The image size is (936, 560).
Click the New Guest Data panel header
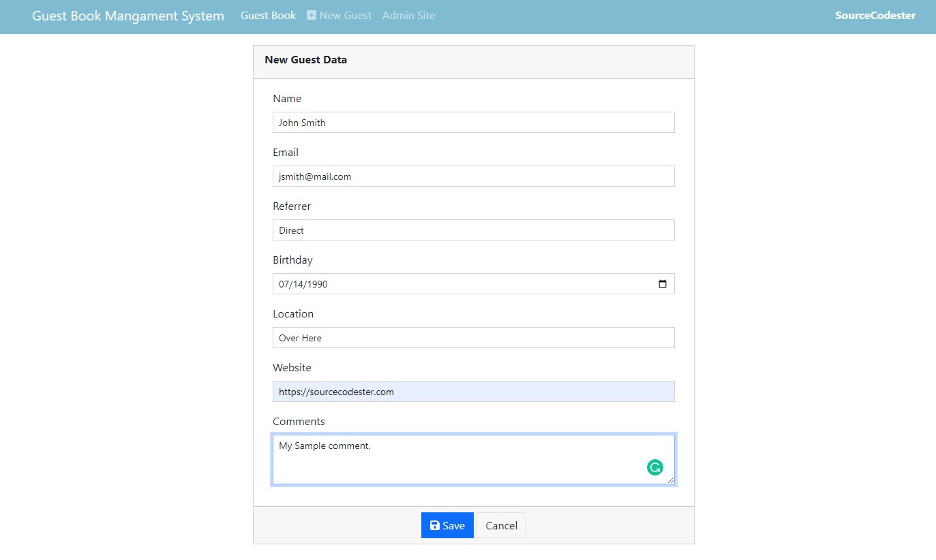pos(305,60)
